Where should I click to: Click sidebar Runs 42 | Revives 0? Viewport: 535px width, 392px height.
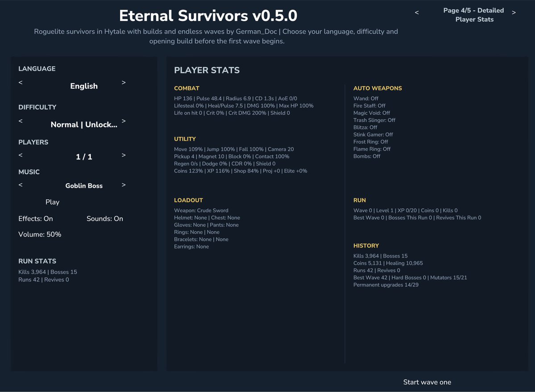coord(44,280)
